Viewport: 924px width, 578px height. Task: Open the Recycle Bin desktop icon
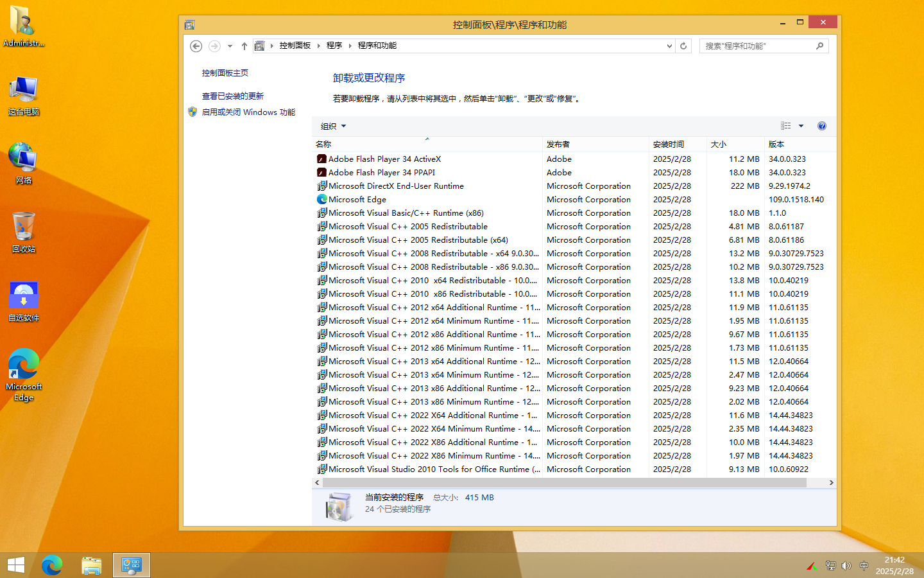click(24, 232)
